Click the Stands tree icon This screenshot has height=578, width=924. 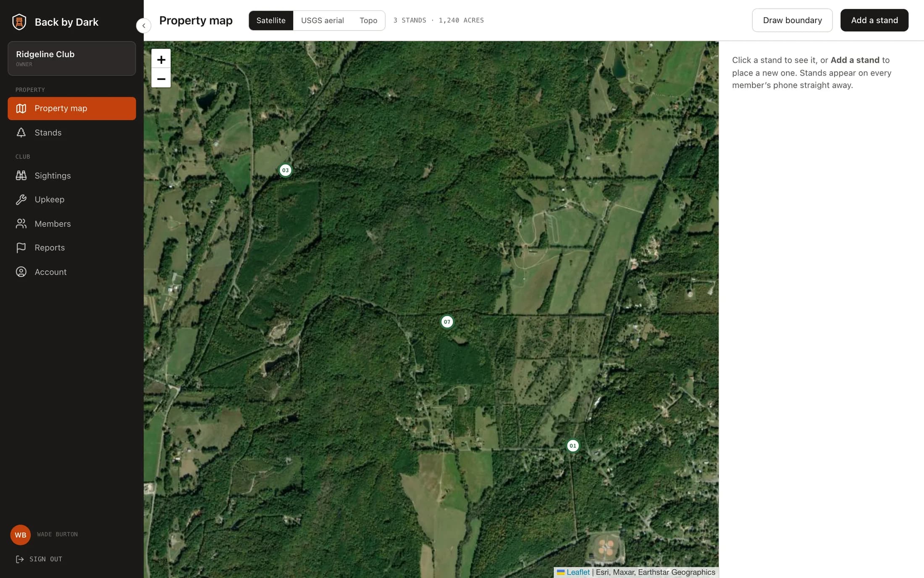click(x=21, y=133)
